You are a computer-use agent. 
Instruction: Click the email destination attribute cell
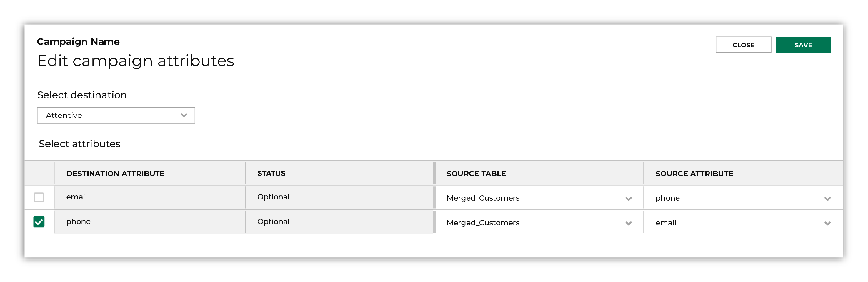coord(150,197)
